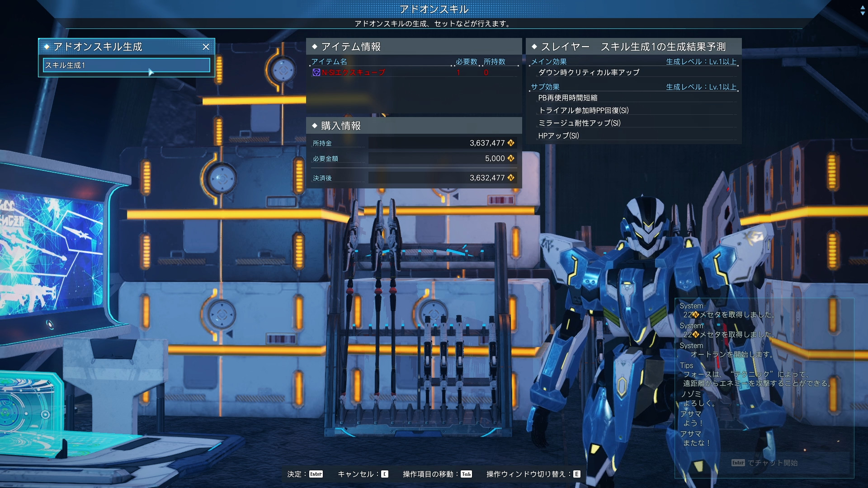Click the スレイヤー スキル生成1の生成結果予測 header

(633, 47)
